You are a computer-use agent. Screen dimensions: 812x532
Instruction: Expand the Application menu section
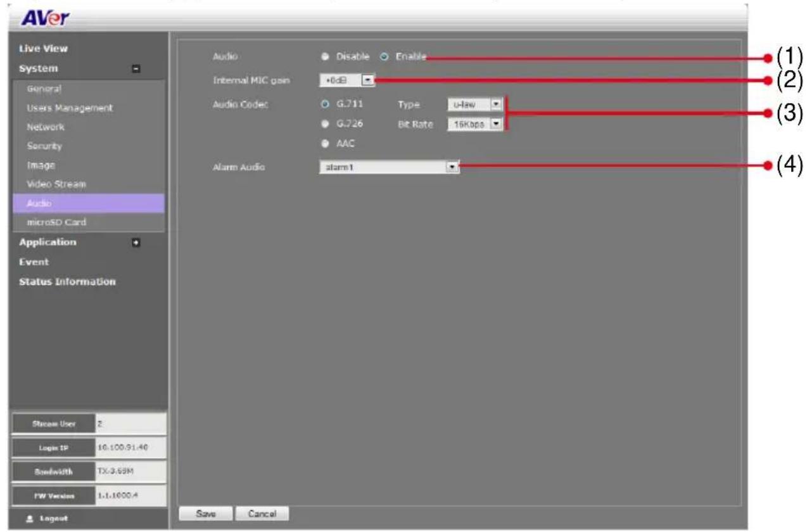[135, 243]
